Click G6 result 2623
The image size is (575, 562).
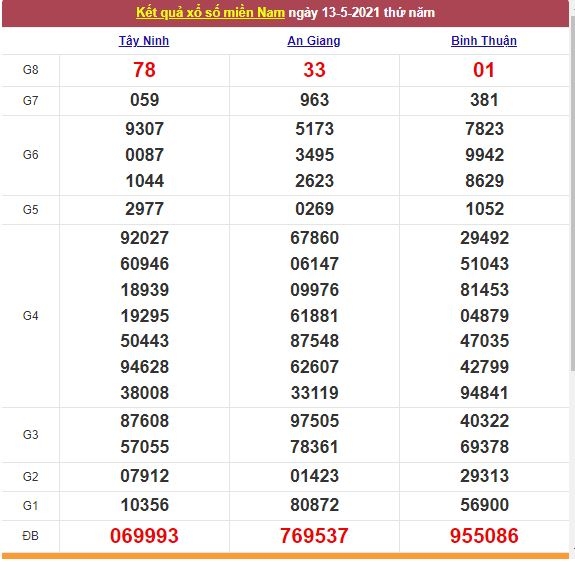point(314,181)
